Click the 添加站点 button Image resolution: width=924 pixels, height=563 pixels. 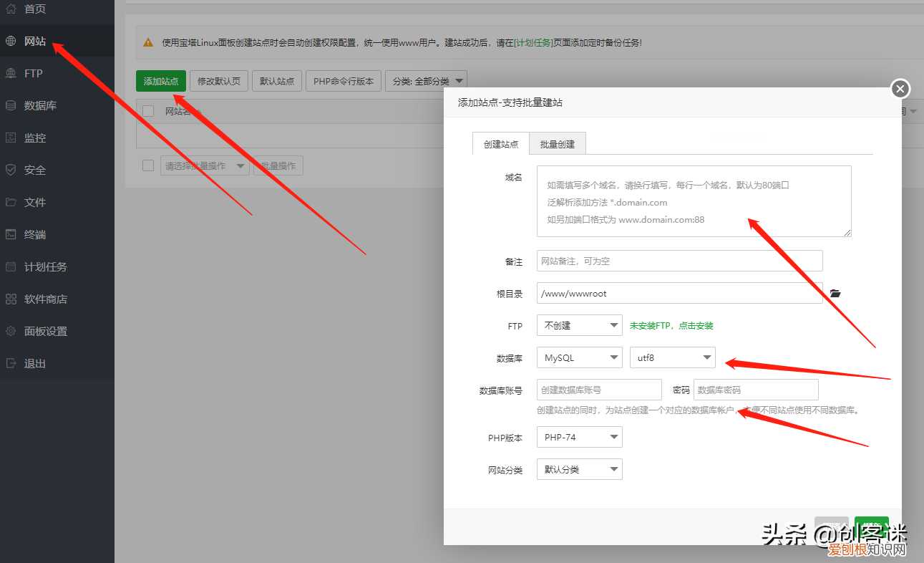coord(160,81)
